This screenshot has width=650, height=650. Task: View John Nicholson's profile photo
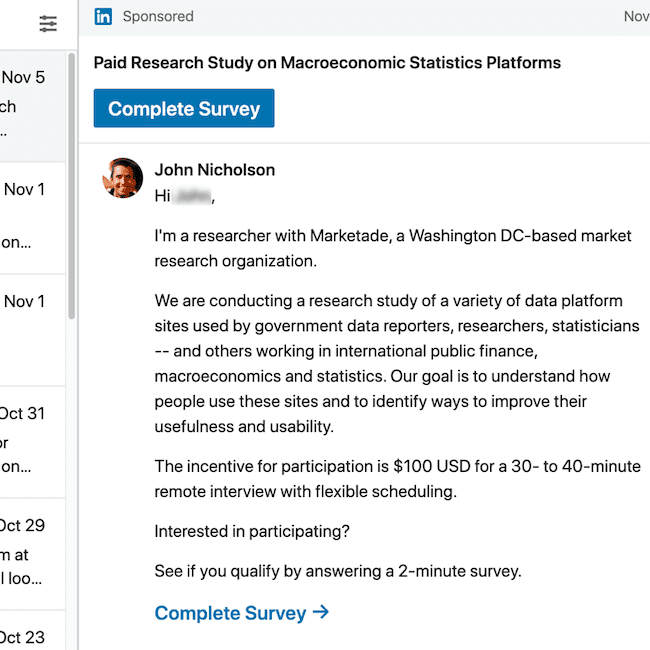(123, 178)
